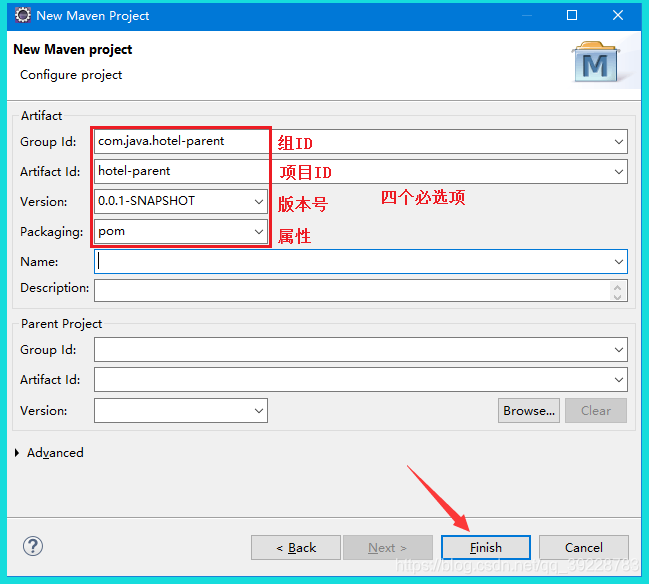Open the help question mark icon
649x584 pixels.
(33, 546)
